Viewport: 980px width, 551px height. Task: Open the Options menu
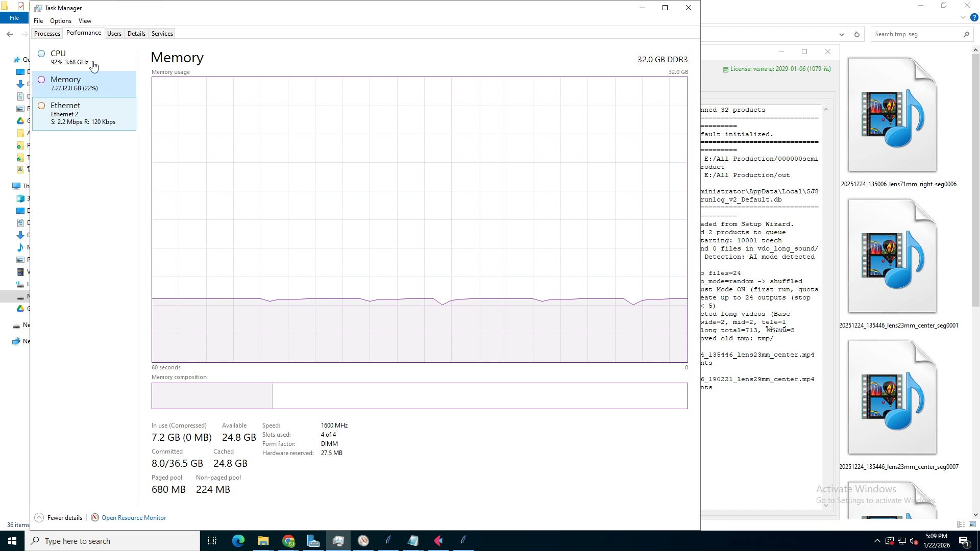60,21
